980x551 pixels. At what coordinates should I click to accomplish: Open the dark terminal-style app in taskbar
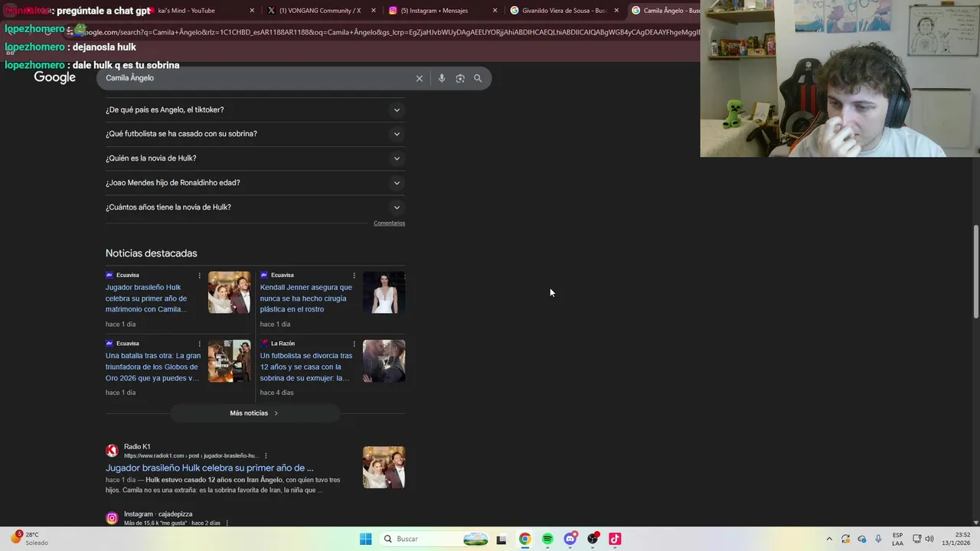(x=501, y=540)
